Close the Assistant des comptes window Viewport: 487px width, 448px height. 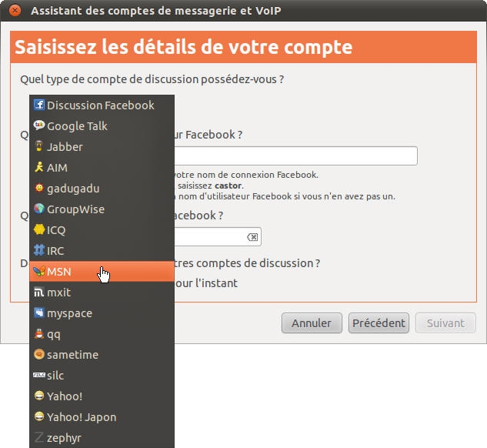click(15, 11)
